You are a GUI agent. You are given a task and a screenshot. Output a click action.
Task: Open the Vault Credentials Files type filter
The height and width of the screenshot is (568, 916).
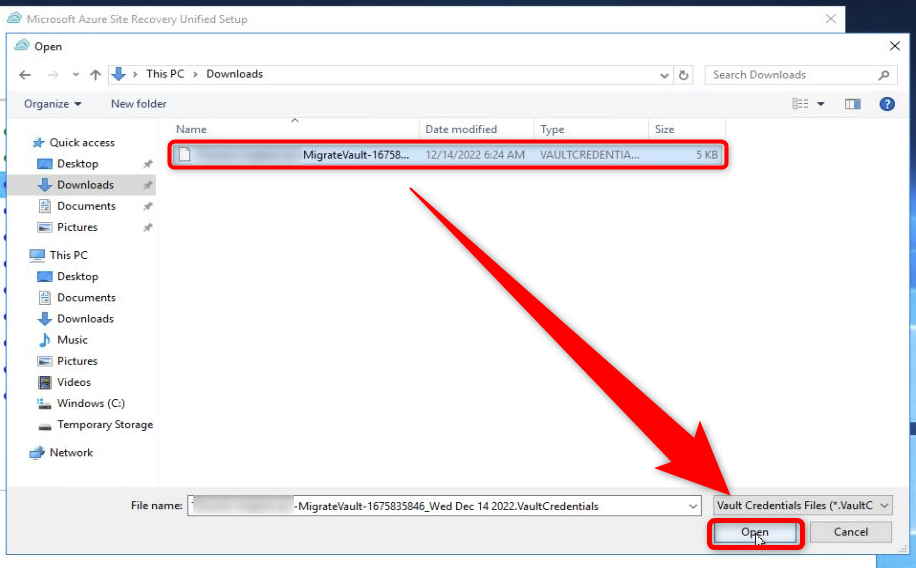[x=803, y=505]
